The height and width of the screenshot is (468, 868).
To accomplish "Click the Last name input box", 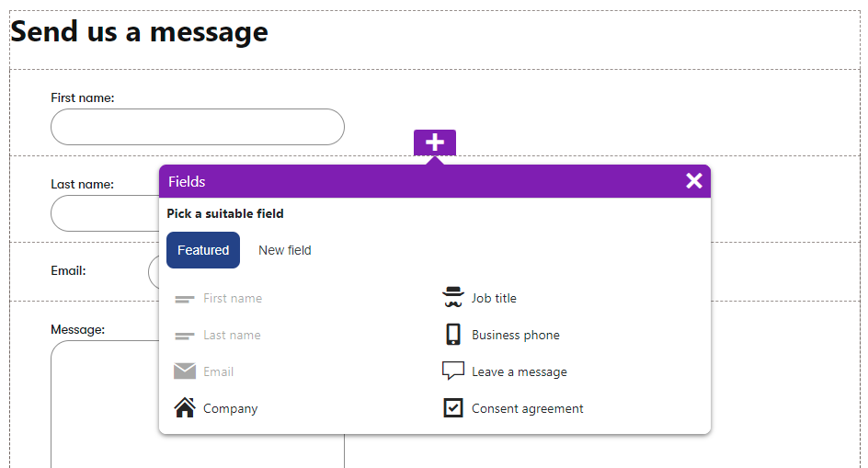I will (103, 213).
